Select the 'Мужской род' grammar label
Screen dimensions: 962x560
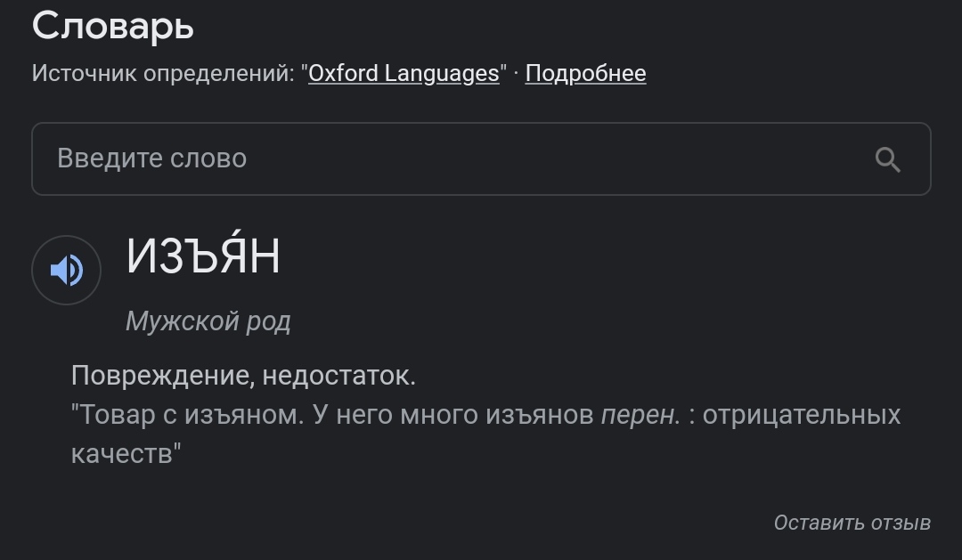[x=208, y=321]
